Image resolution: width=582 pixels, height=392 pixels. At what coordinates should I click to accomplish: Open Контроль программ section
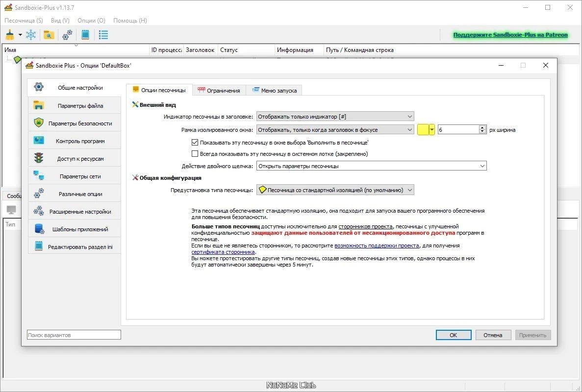tap(74, 141)
